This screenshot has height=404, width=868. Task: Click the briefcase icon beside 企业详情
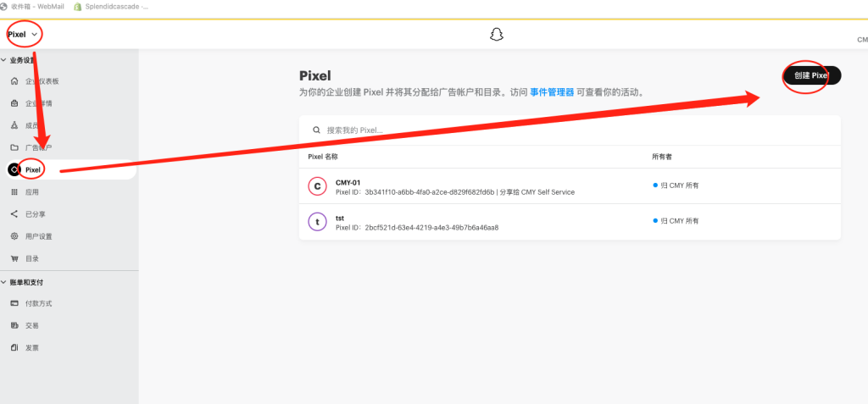click(14, 103)
